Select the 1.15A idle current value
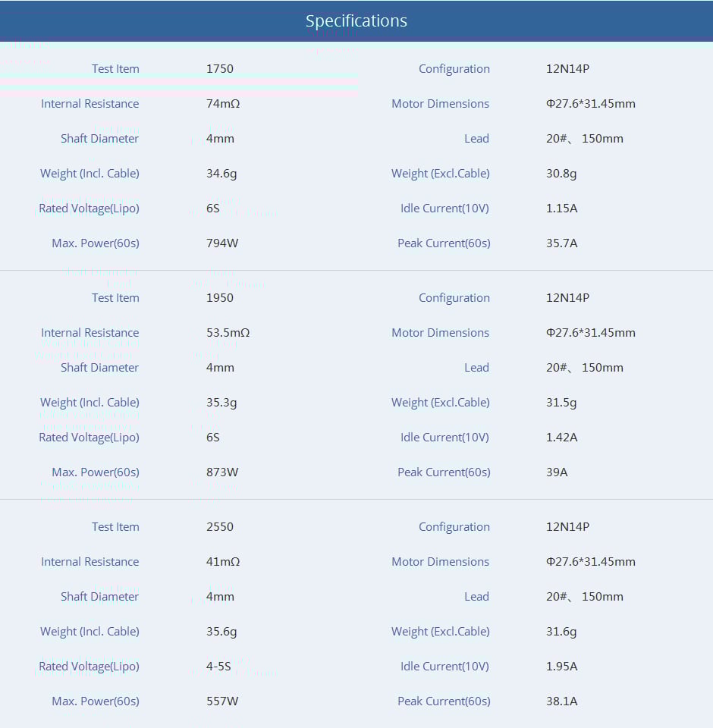 [561, 209]
